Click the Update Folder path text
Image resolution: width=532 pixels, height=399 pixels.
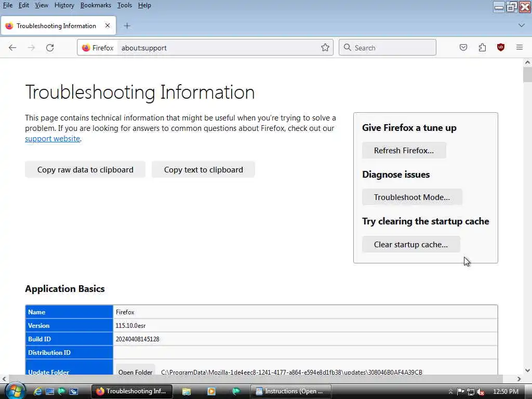[292, 372]
